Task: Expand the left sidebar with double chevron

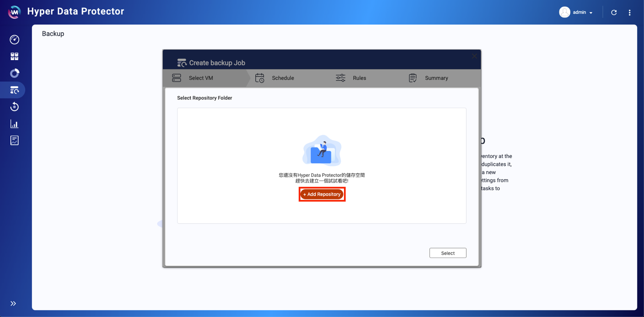Action: coord(13,303)
